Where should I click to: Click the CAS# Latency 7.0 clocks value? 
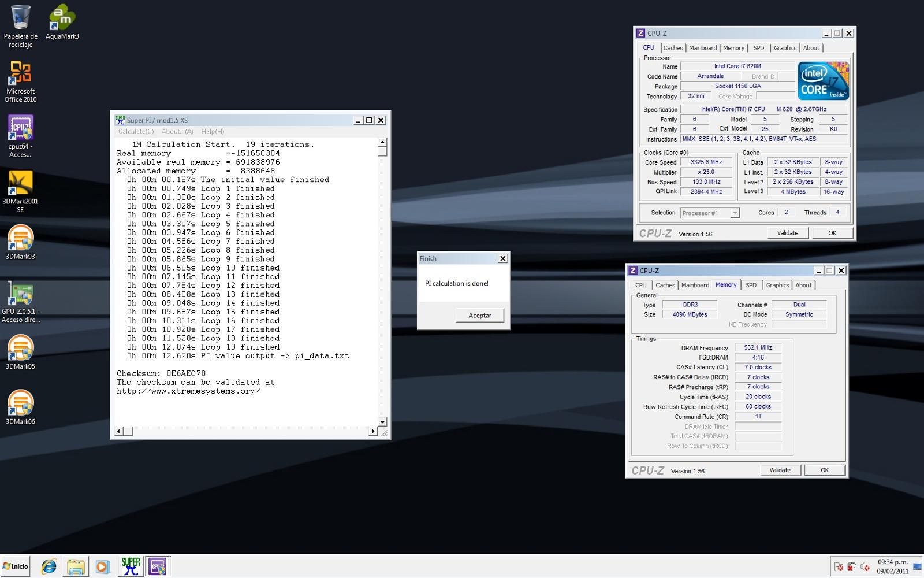pos(758,367)
